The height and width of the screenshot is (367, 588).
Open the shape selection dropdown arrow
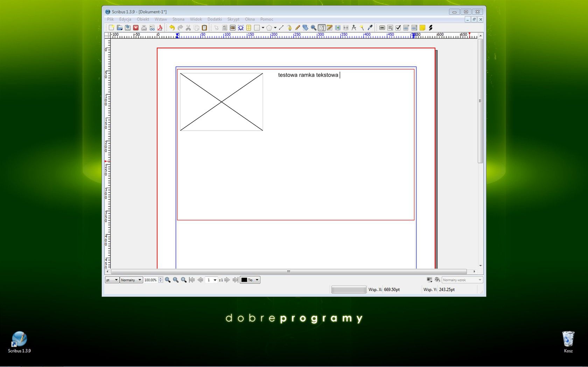point(263,28)
